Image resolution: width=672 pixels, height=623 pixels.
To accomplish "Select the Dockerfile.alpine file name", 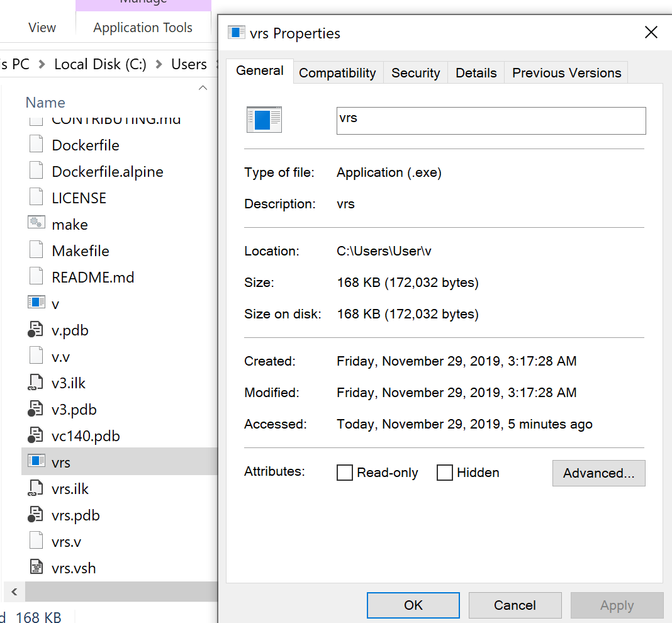I will 108,172.
